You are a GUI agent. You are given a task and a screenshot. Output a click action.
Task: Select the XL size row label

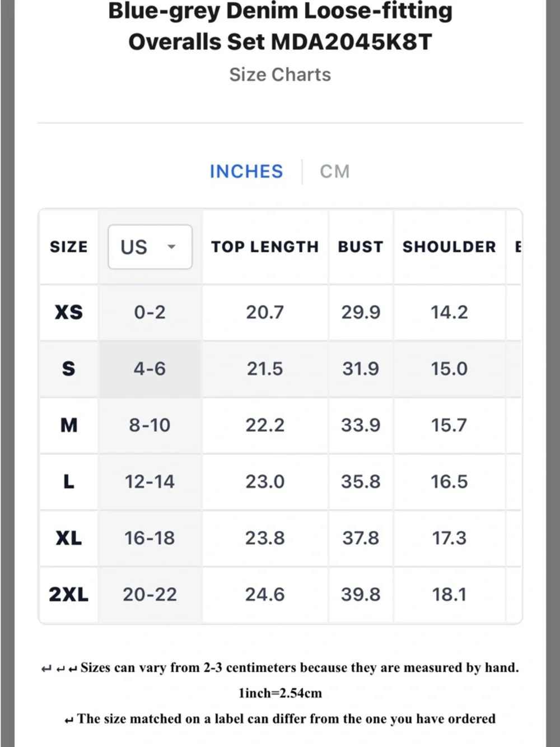[69, 538]
